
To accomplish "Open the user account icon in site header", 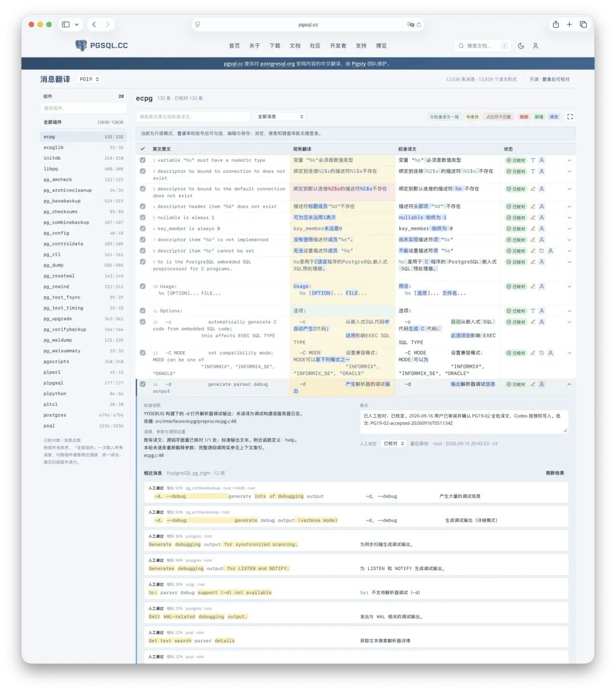I will pos(536,46).
